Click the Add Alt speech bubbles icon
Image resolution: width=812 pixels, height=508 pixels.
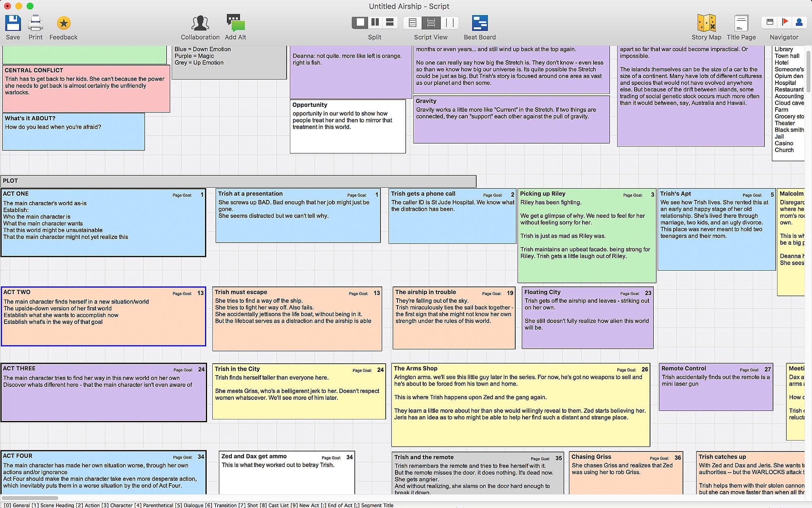tap(235, 23)
